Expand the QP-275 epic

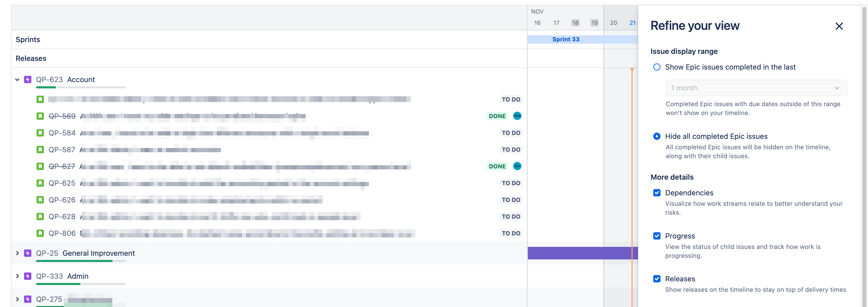tap(17, 299)
